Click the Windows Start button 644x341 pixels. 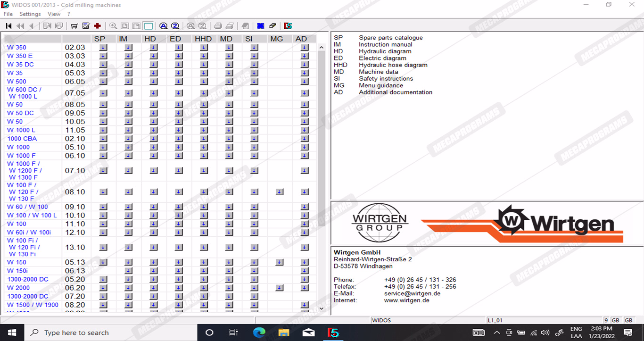point(12,333)
